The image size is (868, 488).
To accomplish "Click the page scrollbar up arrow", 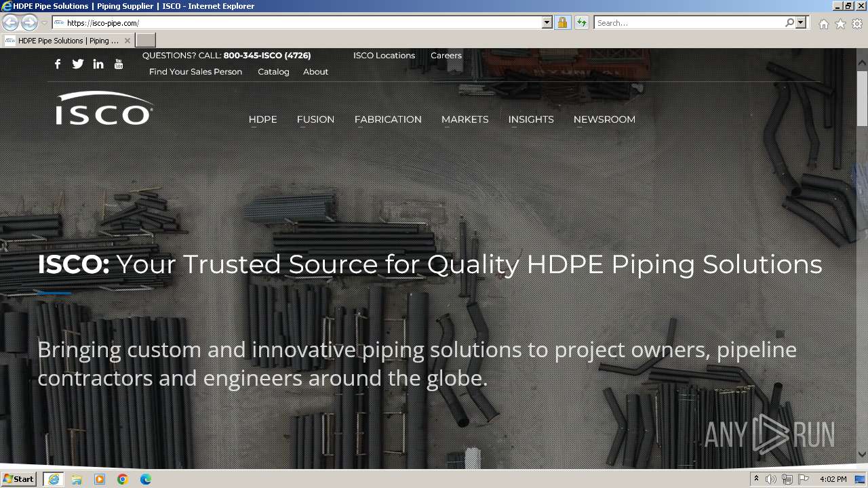I will point(862,62).
